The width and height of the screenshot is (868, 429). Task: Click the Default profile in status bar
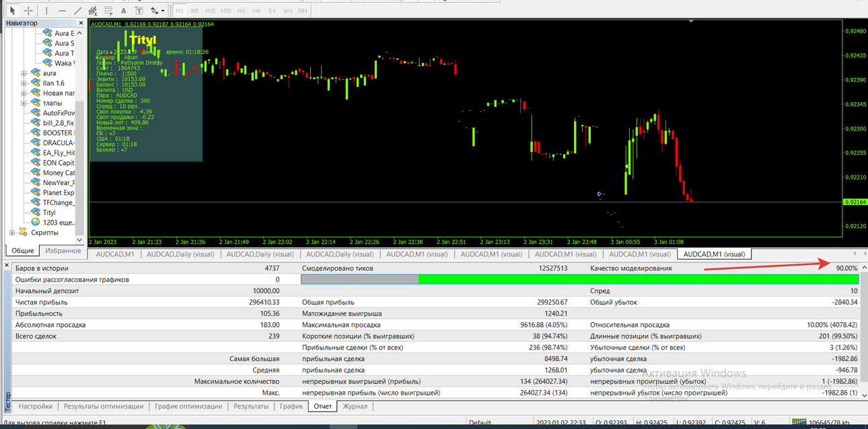[480, 423]
